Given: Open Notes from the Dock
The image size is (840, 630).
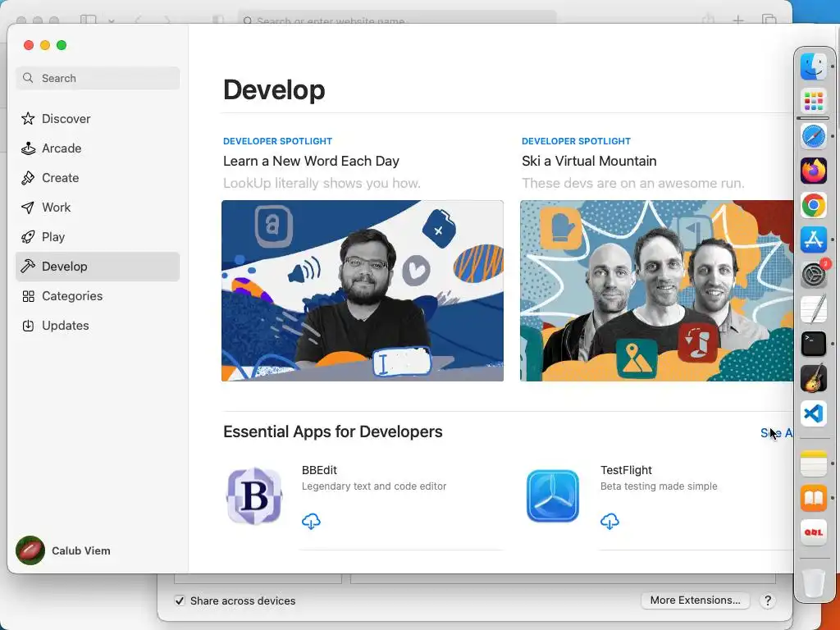Looking at the screenshot, I should (x=813, y=463).
